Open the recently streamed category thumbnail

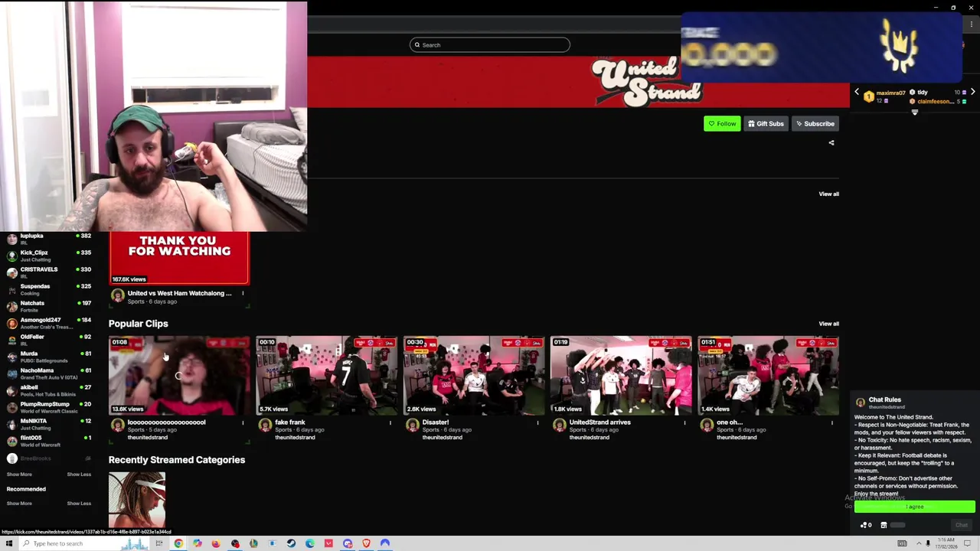pos(137,500)
